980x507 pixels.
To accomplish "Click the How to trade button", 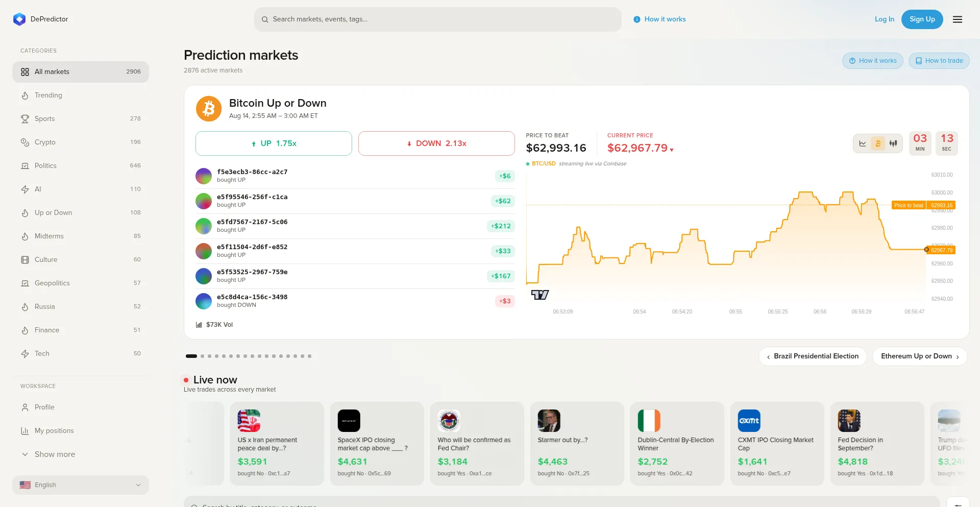I will pyautogui.click(x=939, y=61).
